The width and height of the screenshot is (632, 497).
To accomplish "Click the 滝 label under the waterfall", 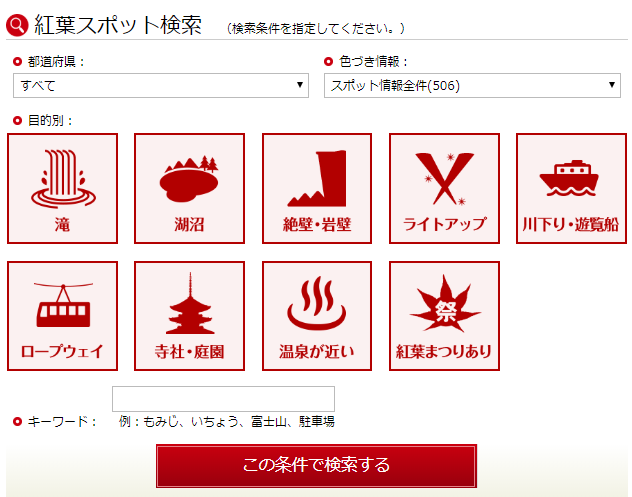I will point(62,225).
